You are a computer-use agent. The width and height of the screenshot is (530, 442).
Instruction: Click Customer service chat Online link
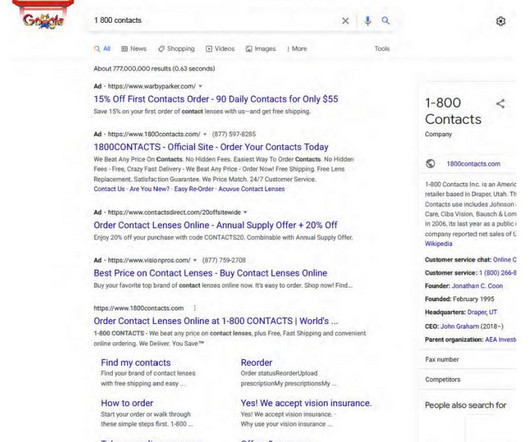[504, 260]
